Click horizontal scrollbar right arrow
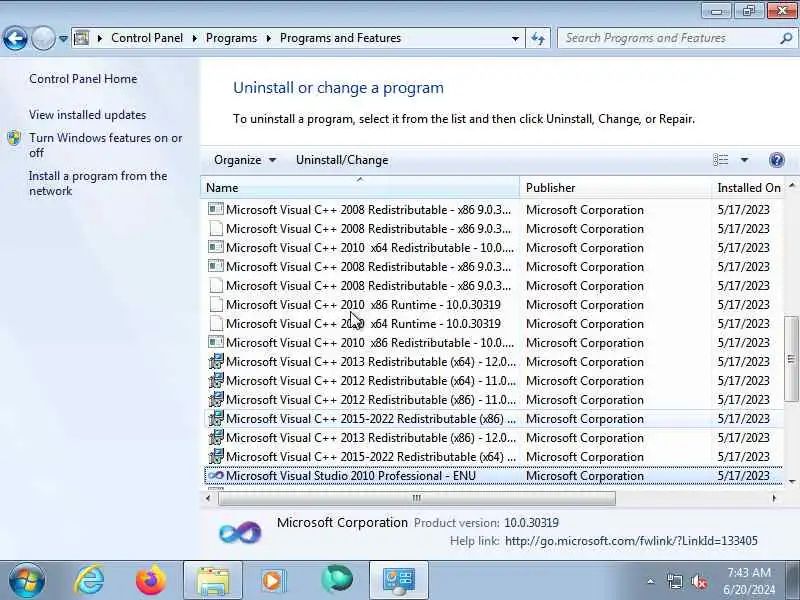Image resolution: width=800 pixels, height=600 pixels. tap(774, 498)
